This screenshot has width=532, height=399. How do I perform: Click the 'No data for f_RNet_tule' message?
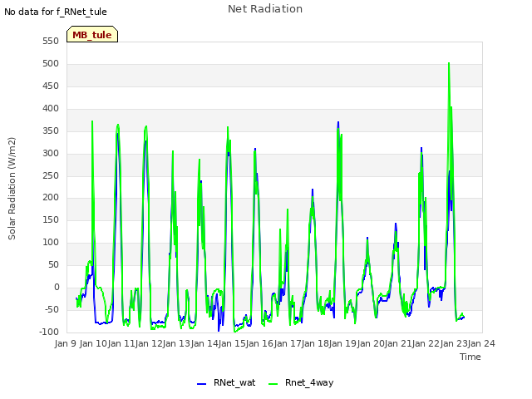[x=56, y=12]
